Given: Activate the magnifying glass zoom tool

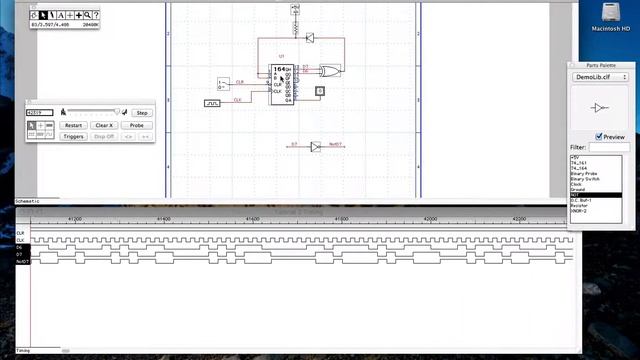Looking at the screenshot, I should pyautogui.click(x=87, y=15).
